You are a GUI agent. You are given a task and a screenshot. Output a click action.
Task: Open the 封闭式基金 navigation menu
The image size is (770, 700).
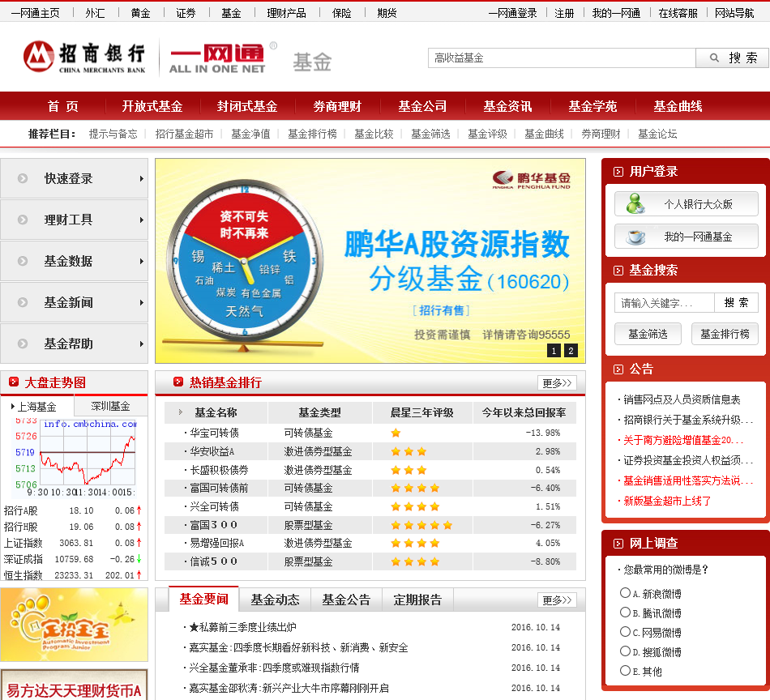(247, 106)
